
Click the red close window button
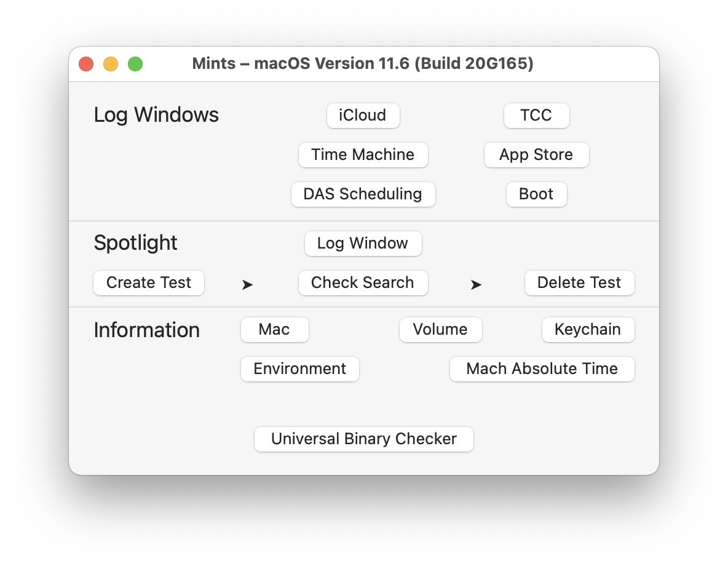pos(86,64)
